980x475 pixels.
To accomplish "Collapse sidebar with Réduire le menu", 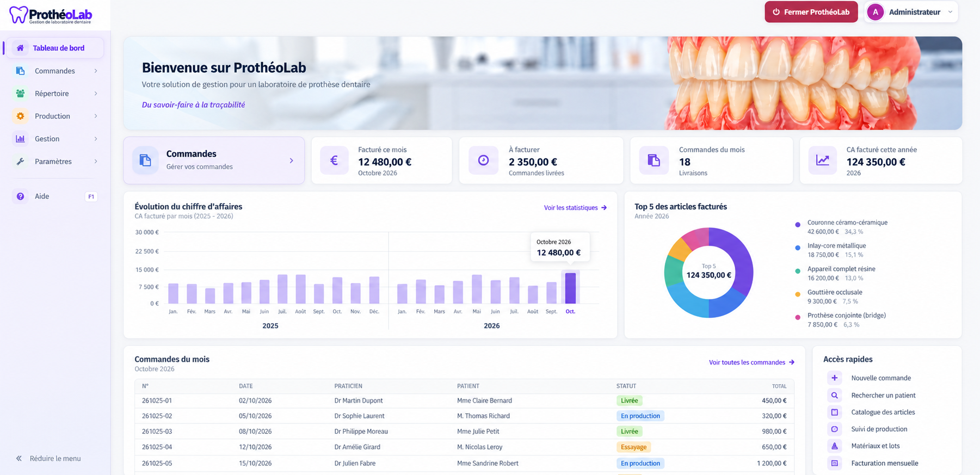I will [48, 459].
